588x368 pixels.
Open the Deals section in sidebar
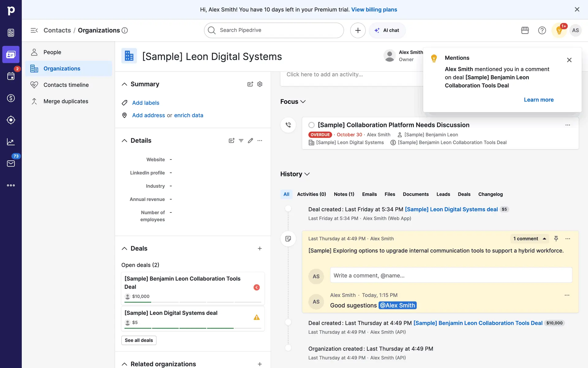(11, 98)
